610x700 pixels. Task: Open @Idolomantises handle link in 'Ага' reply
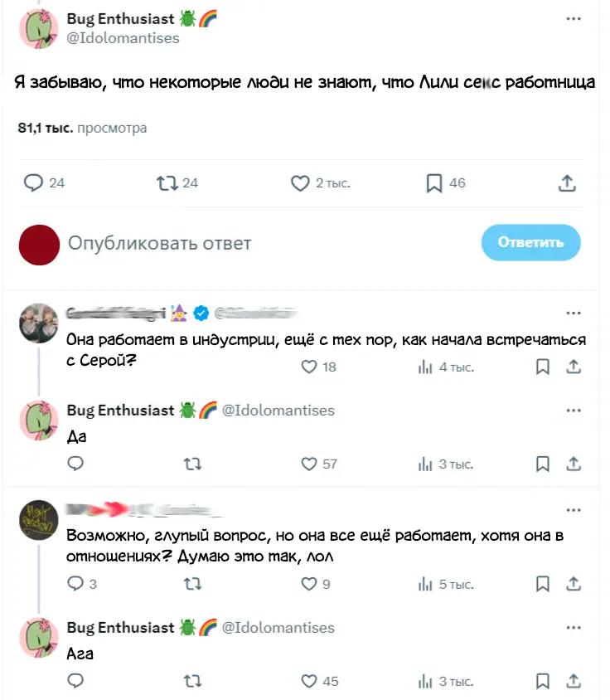pos(278,628)
